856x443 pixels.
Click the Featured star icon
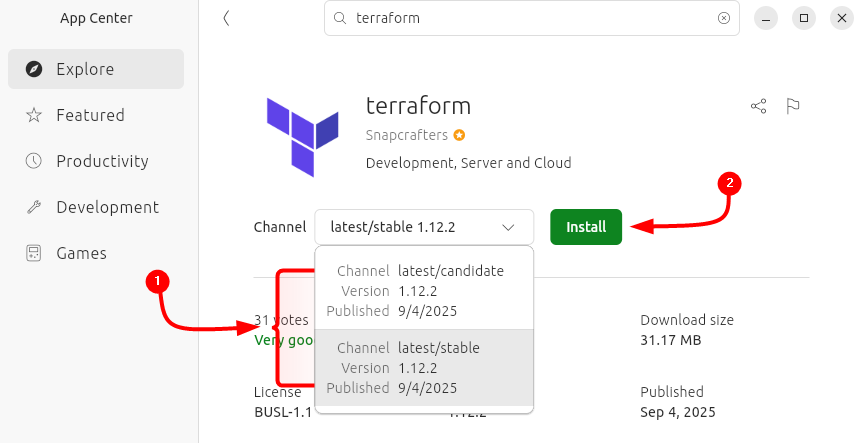[34, 115]
